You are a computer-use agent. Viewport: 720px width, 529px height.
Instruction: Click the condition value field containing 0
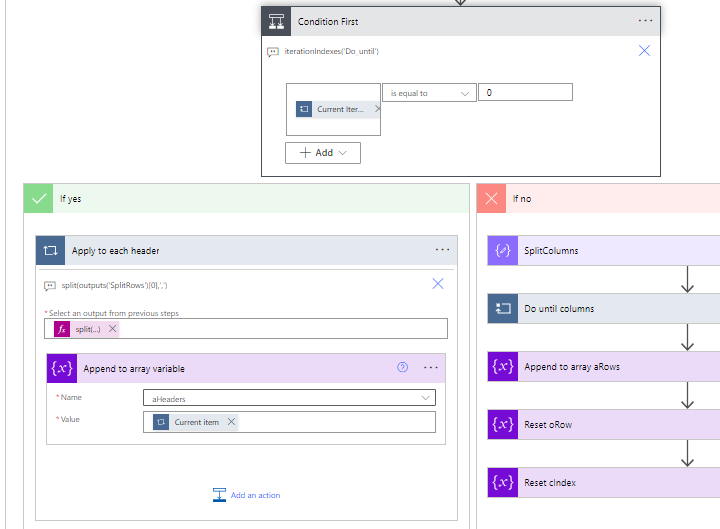525,93
